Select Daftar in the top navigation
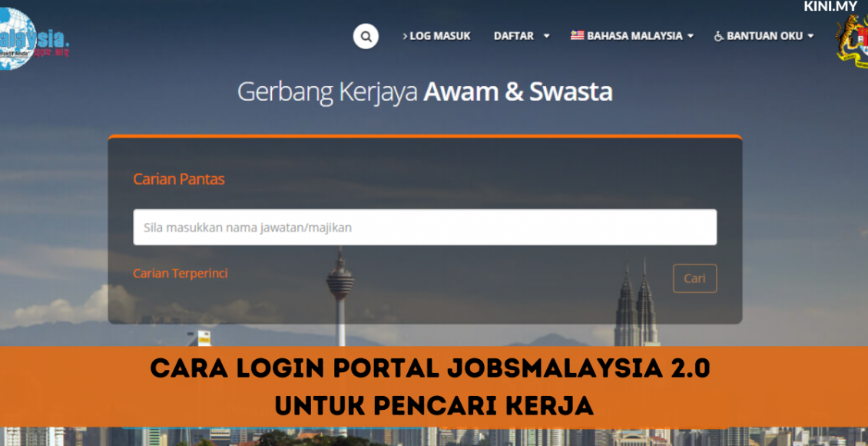This screenshot has height=446, width=868. coord(513,35)
